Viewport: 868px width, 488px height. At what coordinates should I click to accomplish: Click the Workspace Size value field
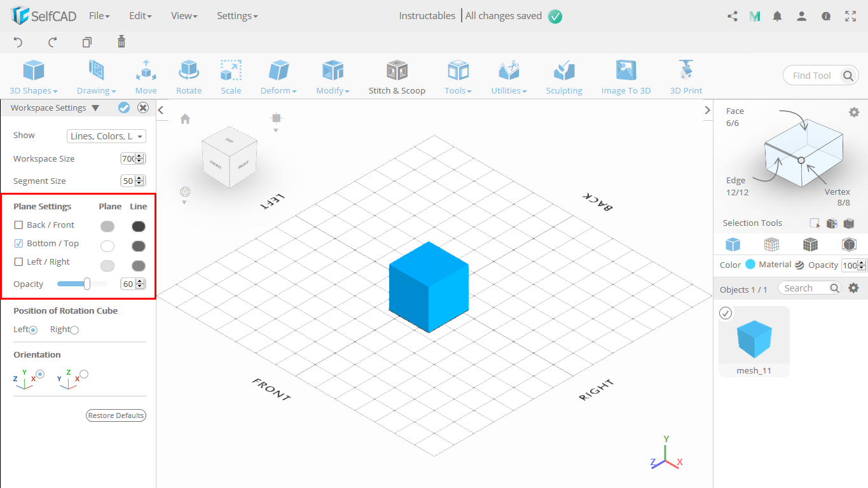click(x=133, y=158)
